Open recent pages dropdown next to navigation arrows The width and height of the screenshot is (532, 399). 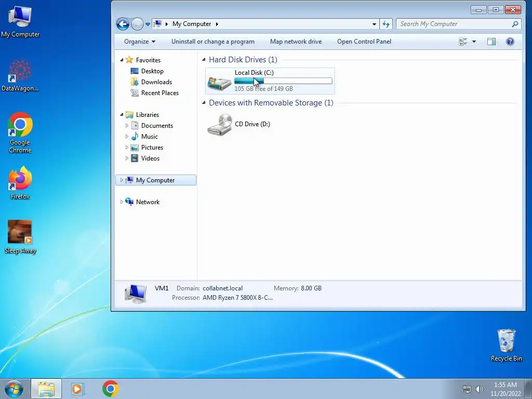148,24
